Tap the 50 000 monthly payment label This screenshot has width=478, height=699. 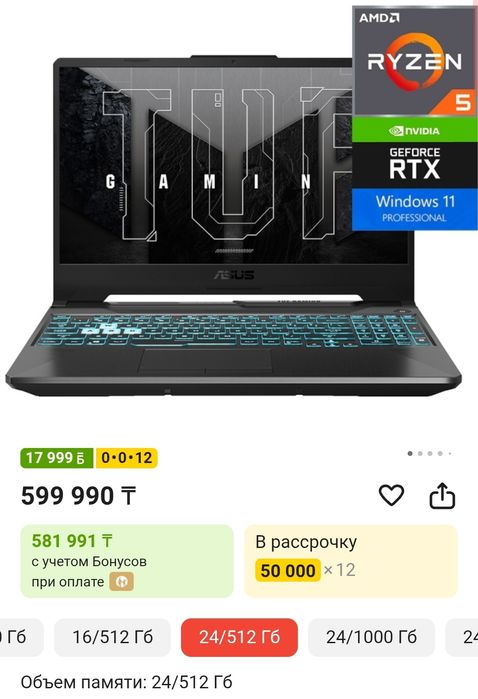click(288, 570)
